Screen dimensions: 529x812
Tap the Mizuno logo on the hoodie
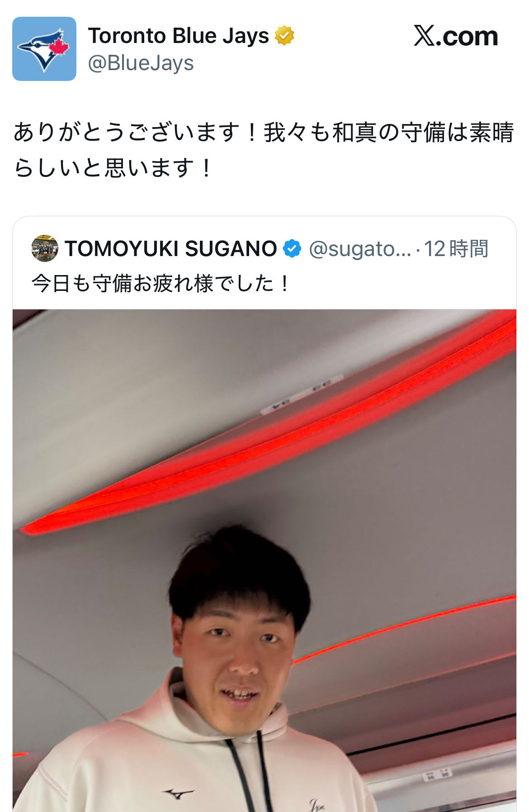click(178, 793)
